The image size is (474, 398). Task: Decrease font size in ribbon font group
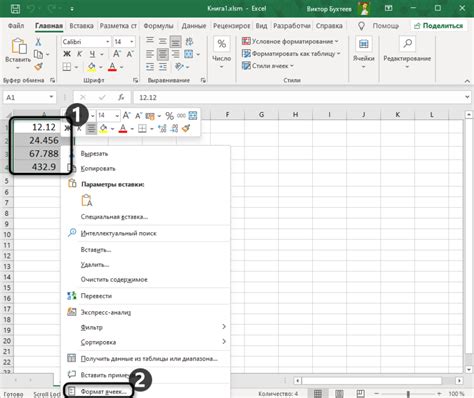pos(130,54)
